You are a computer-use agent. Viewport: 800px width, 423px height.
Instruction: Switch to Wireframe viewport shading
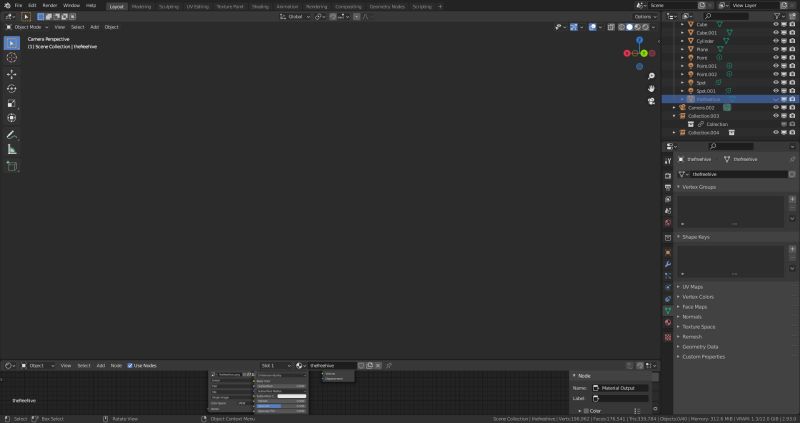pyautogui.click(x=621, y=27)
